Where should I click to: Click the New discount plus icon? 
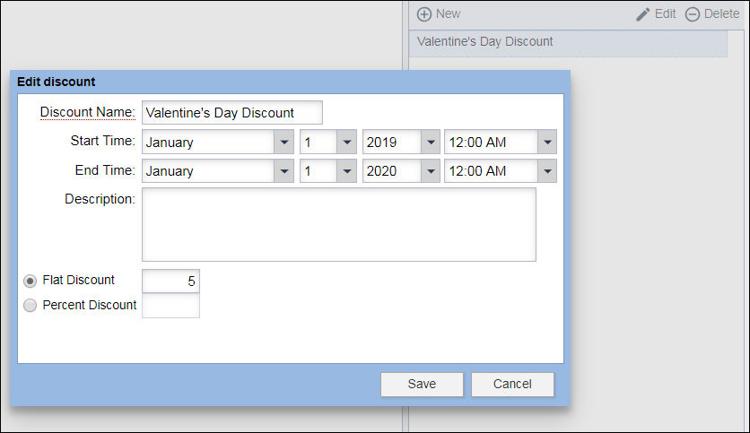click(x=424, y=14)
